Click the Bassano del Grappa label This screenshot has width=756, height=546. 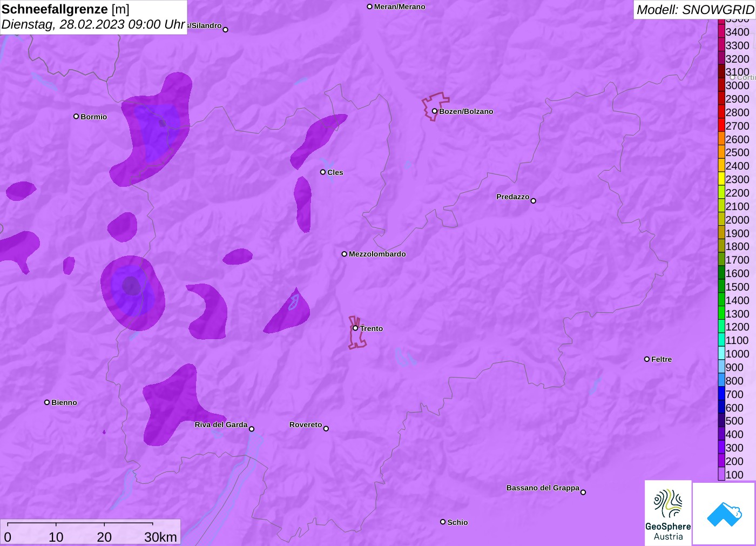pyautogui.click(x=543, y=488)
